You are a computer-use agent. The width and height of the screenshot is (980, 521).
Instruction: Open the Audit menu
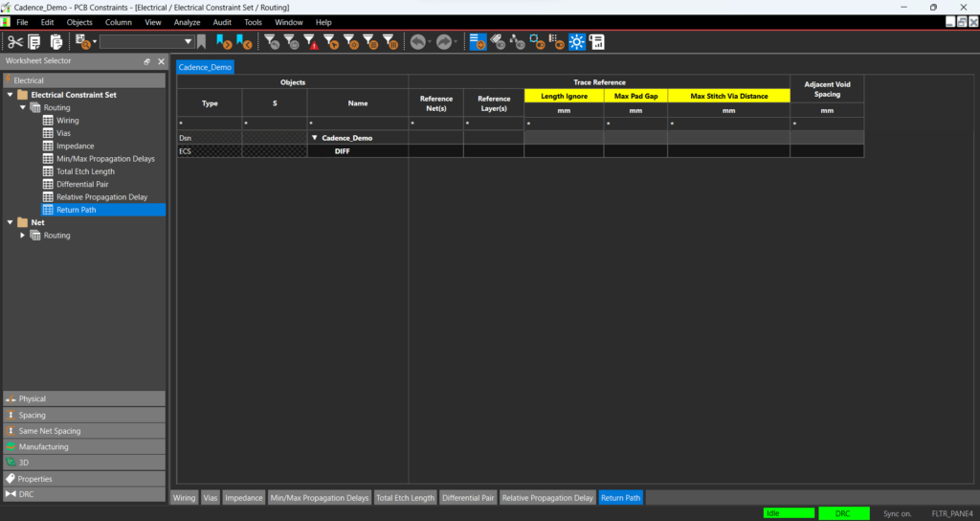(x=222, y=22)
